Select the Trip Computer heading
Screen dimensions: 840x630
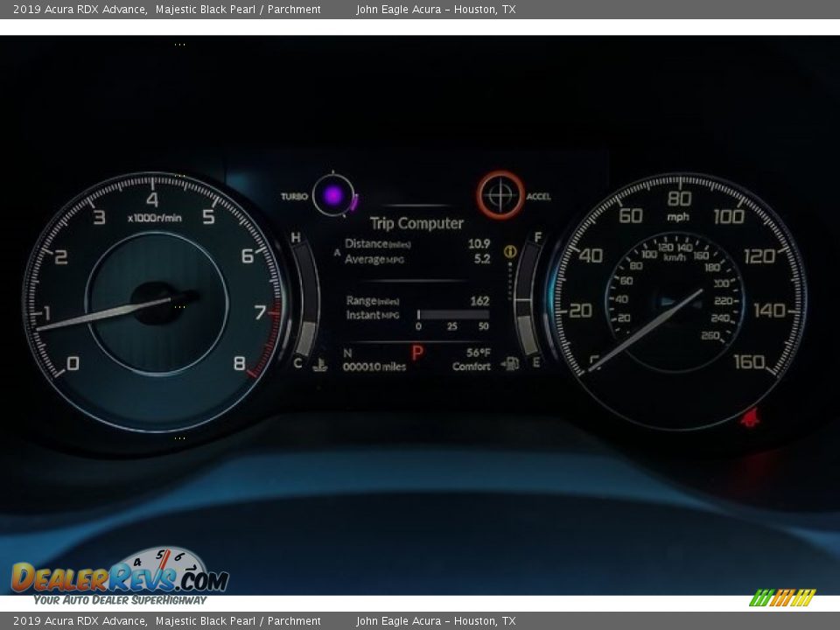pyautogui.click(x=416, y=223)
